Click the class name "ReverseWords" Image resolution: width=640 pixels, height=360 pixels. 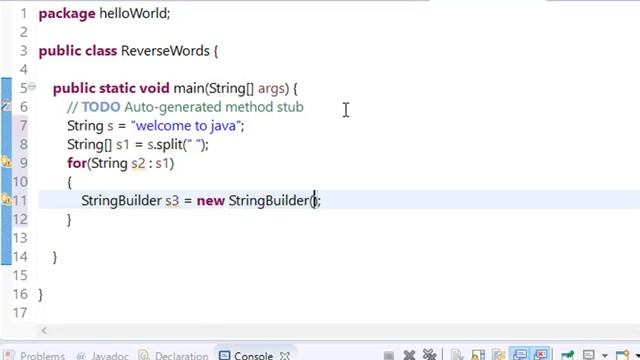coord(165,51)
